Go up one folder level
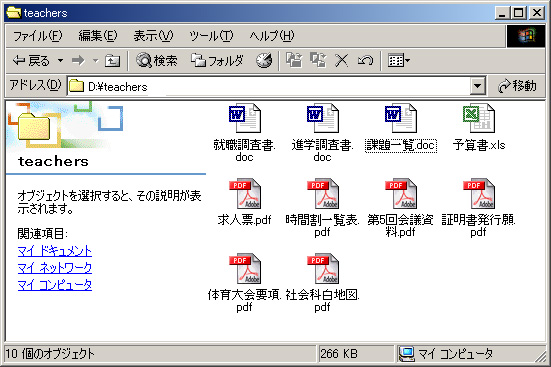Image resolution: width=551 pixels, height=367 pixels. [112, 61]
